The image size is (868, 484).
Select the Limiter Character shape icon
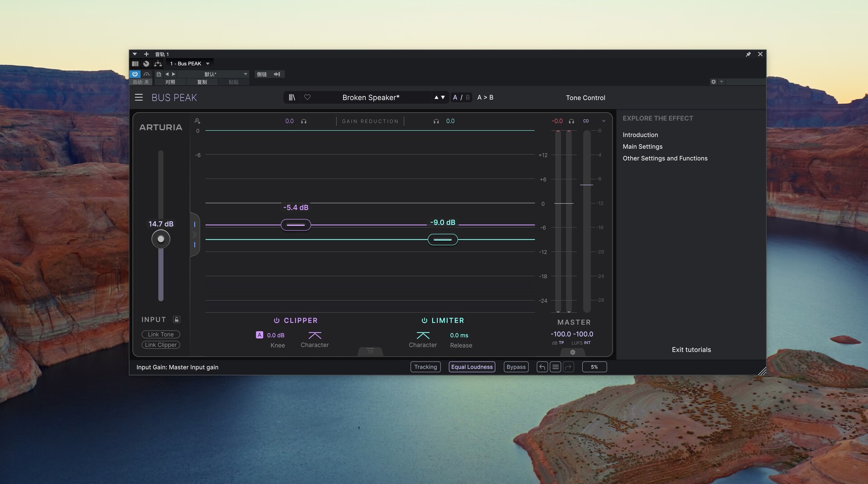(x=423, y=335)
